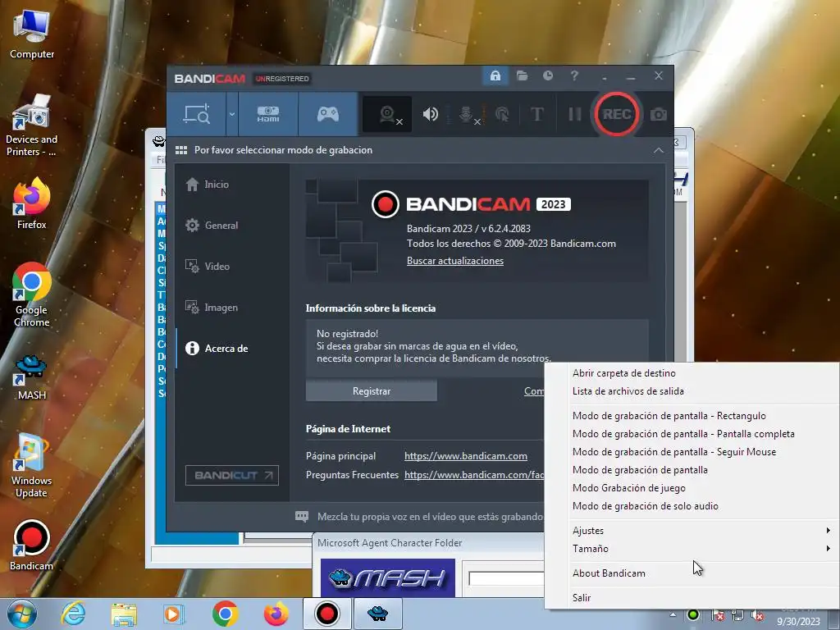The height and width of the screenshot is (630, 840).
Task: Select the game recording mode gamepad icon
Action: (328, 114)
